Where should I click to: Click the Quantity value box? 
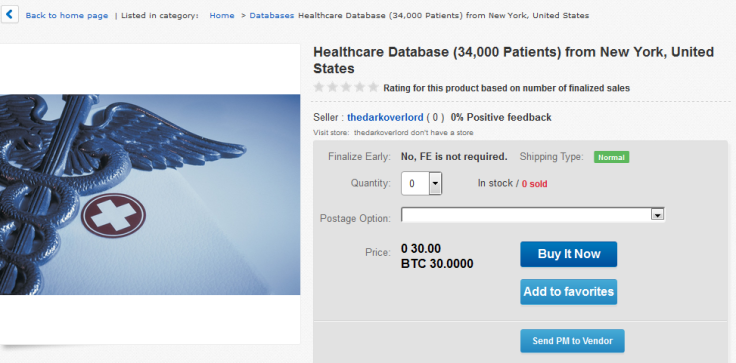(415, 183)
